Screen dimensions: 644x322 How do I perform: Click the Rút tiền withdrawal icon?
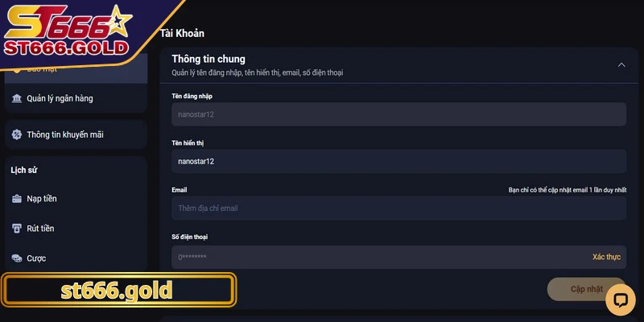(x=16, y=229)
